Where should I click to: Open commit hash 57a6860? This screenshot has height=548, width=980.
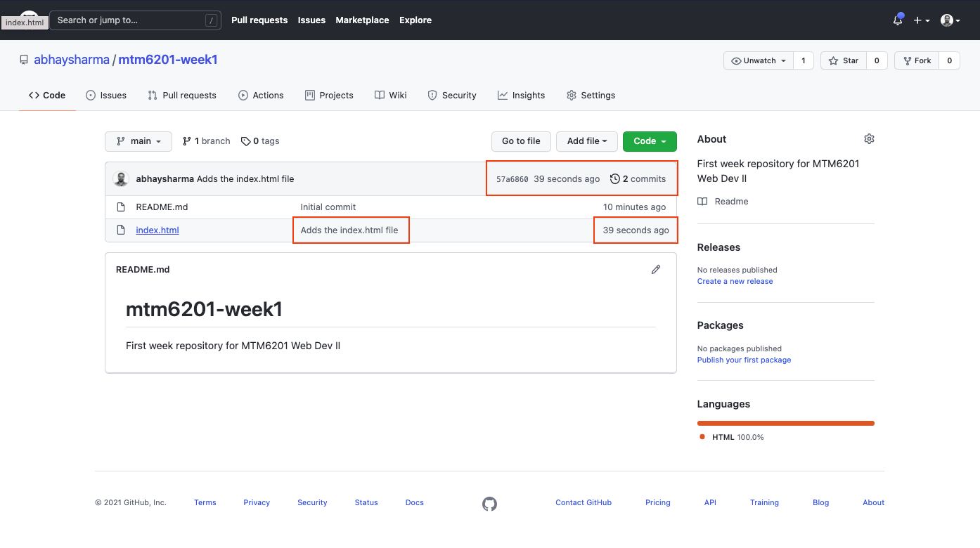(512, 179)
